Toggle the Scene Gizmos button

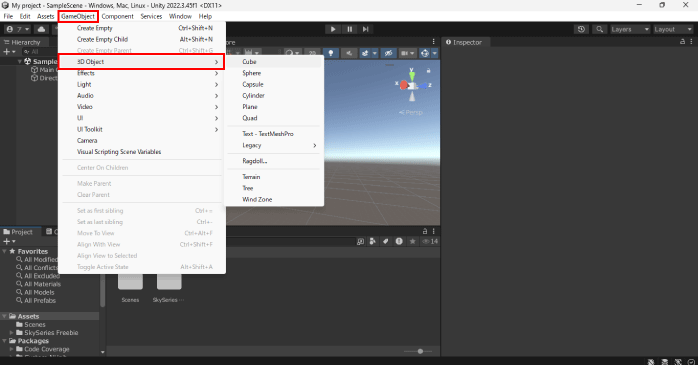[425, 53]
